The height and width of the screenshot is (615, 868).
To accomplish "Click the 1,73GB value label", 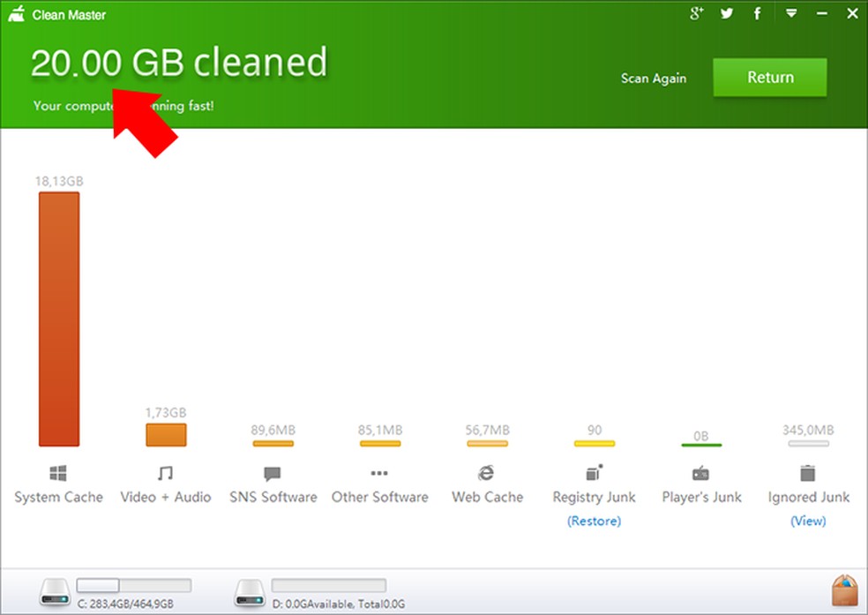I will point(166,412).
